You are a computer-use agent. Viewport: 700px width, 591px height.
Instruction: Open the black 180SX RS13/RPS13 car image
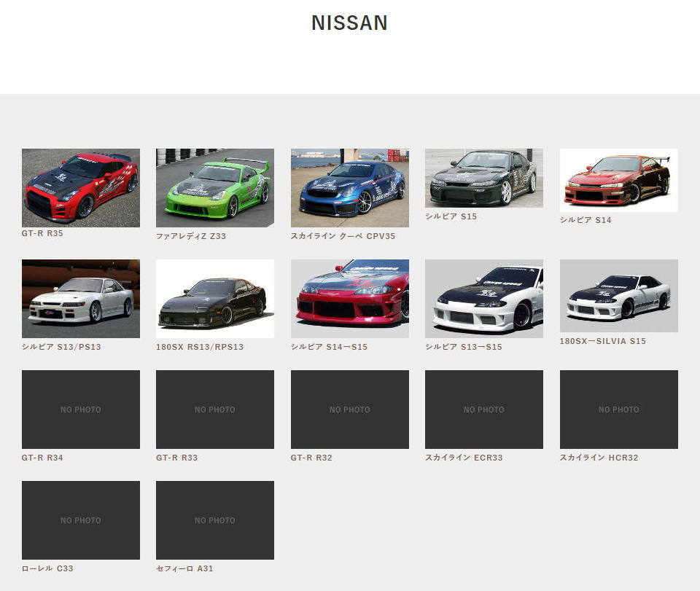[214, 298]
